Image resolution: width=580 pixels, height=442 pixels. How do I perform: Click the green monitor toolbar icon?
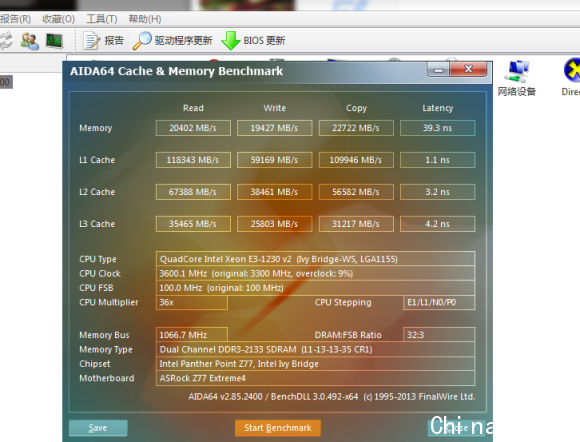tap(54, 41)
